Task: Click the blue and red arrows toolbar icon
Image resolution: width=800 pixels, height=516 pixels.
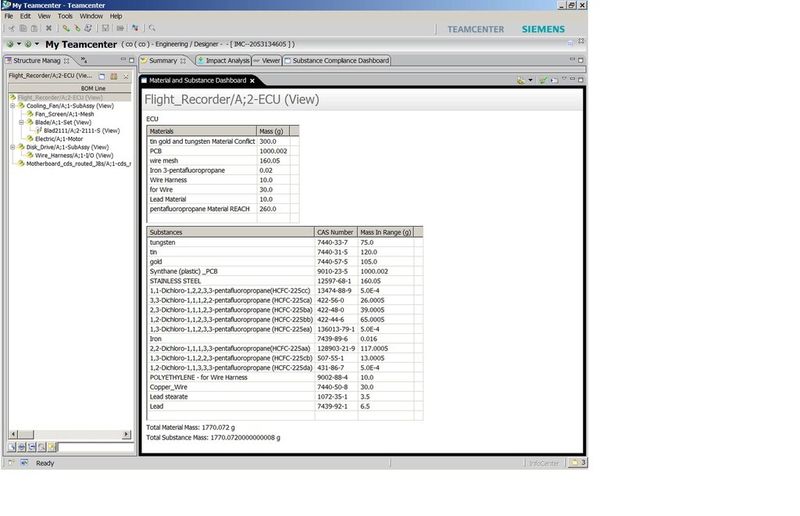Action: (x=135, y=28)
